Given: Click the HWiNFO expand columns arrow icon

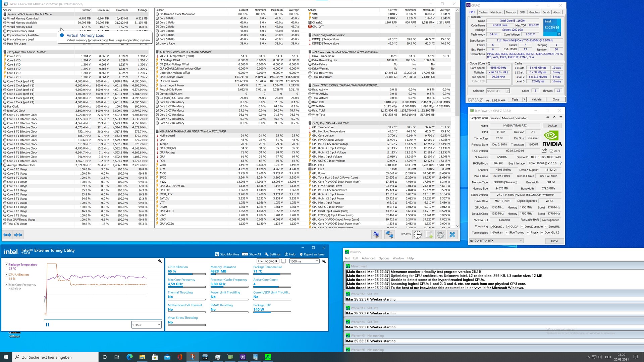Looking at the screenshot, I should point(7,235).
